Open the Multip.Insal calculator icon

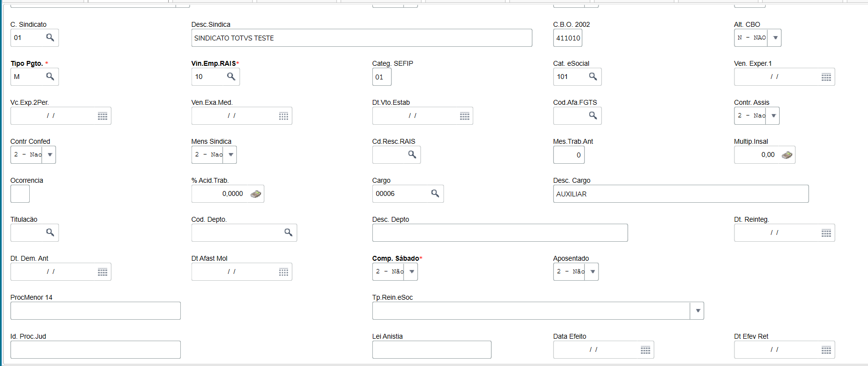pyautogui.click(x=787, y=155)
